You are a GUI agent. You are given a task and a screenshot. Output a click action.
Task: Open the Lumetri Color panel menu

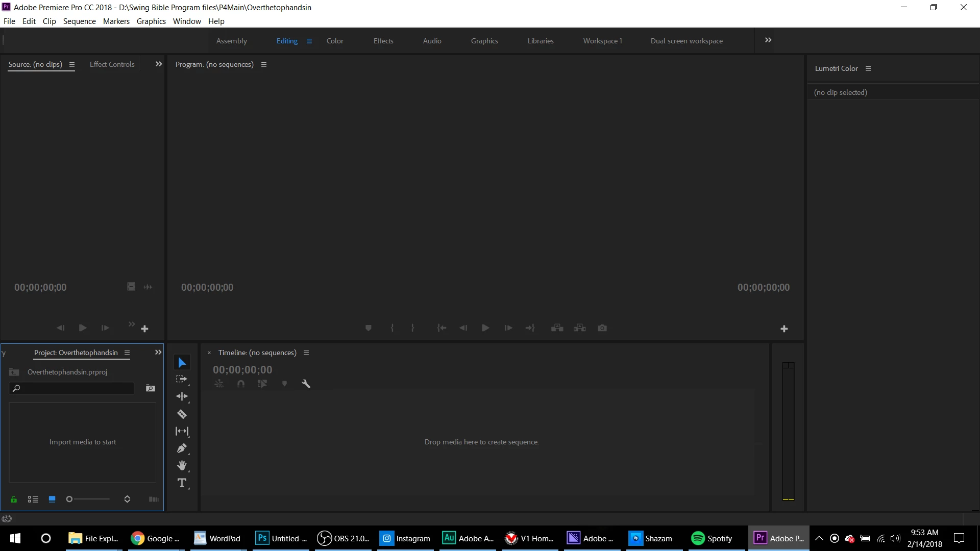click(x=868, y=68)
